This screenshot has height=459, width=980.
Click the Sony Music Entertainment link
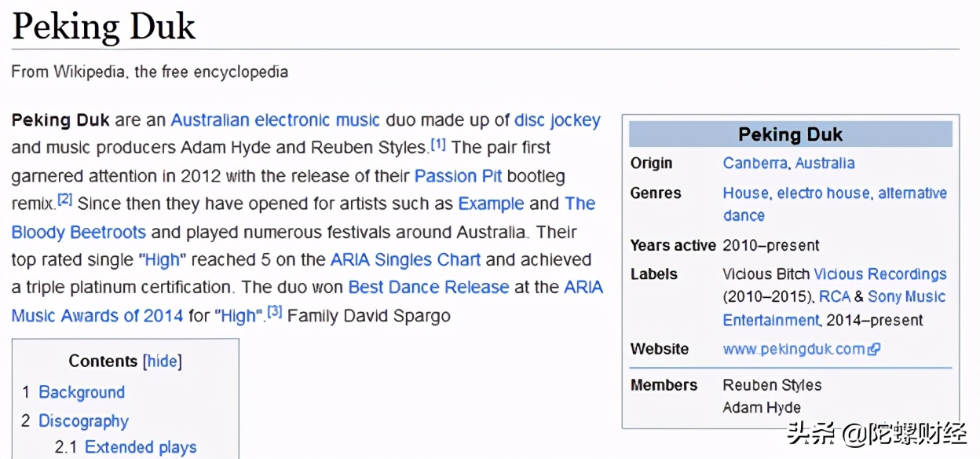[906, 297]
